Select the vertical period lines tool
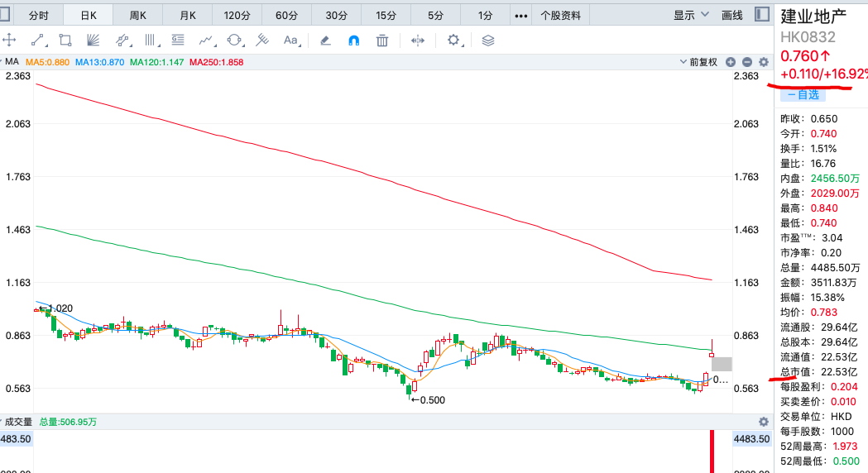Viewport: 868px width, 473px height. pyautogui.click(x=151, y=40)
